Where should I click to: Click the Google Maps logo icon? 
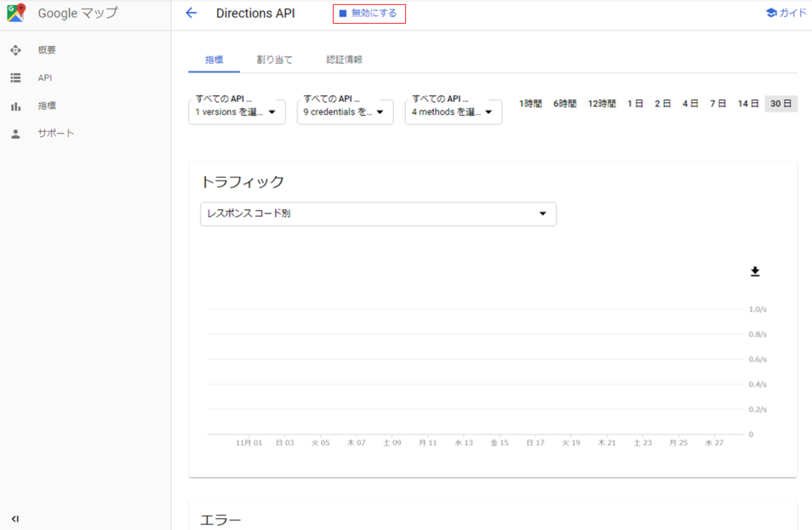(x=16, y=13)
